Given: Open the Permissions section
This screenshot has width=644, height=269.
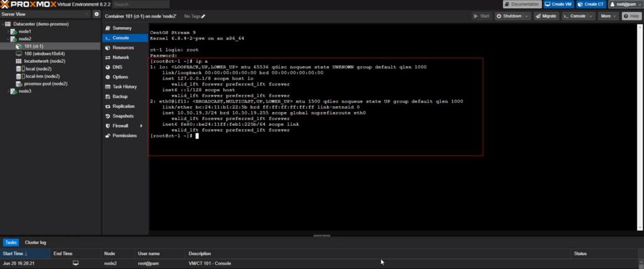Looking at the screenshot, I should coord(125,136).
